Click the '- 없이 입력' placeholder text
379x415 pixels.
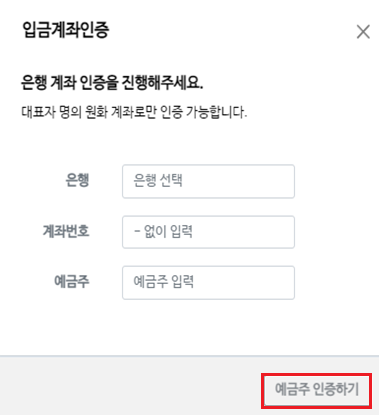pos(163,232)
